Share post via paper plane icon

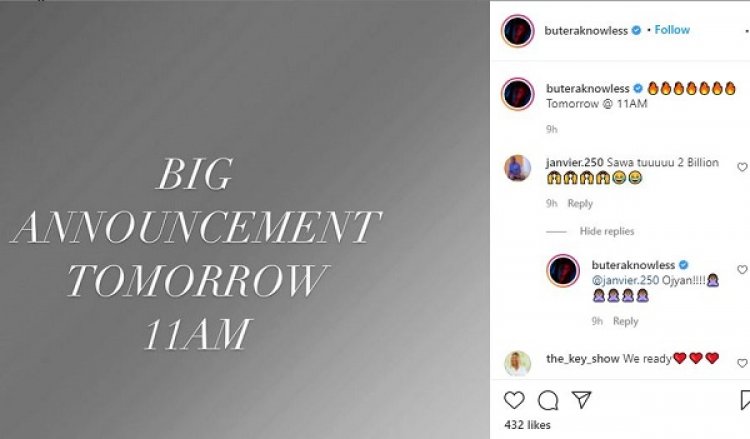[x=582, y=400]
